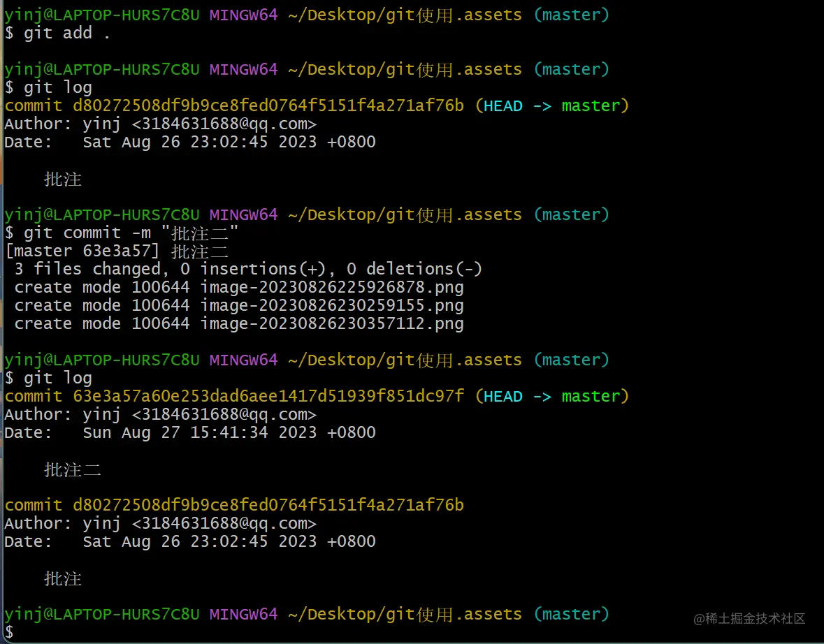Select the bottom d80272508 commit hash without HEAD label
Image resolution: width=824 pixels, height=644 pixels.
[268, 505]
